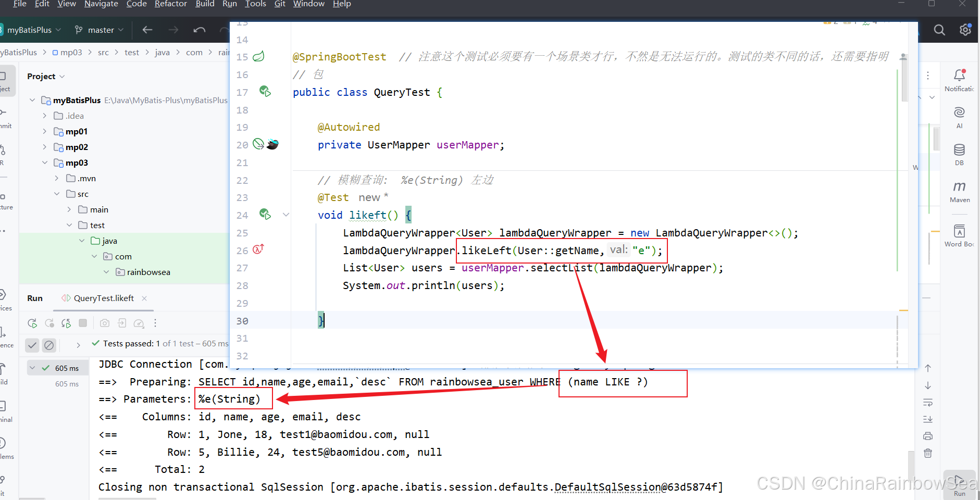Click the src breadcrumb in navigation bar
Screen dimensions: 980x500
coord(103,52)
